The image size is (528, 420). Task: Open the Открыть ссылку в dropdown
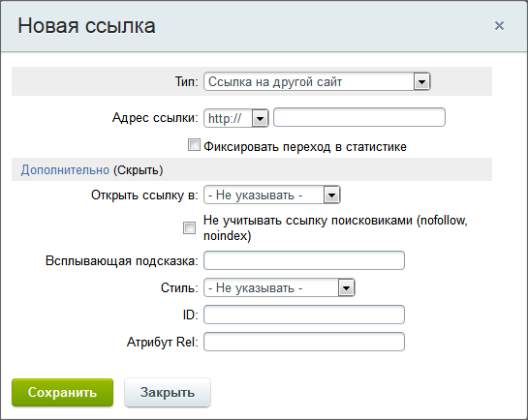pos(272,195)
